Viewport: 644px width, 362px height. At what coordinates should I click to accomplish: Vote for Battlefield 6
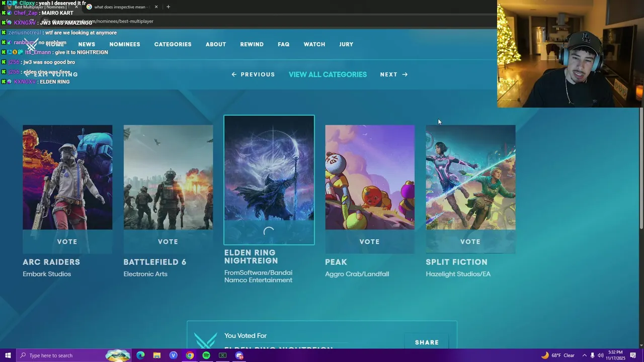[168, 242]
